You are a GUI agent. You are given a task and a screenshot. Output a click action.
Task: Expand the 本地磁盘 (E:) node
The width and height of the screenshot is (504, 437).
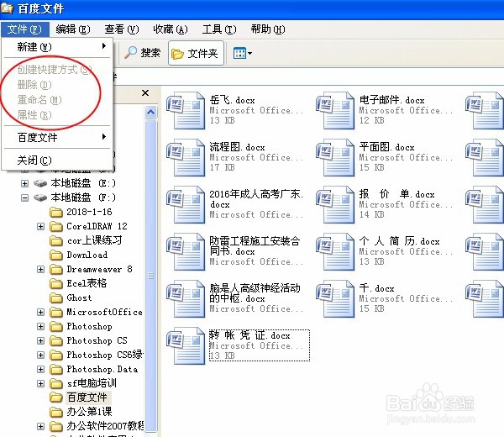(x=24, y=183)
